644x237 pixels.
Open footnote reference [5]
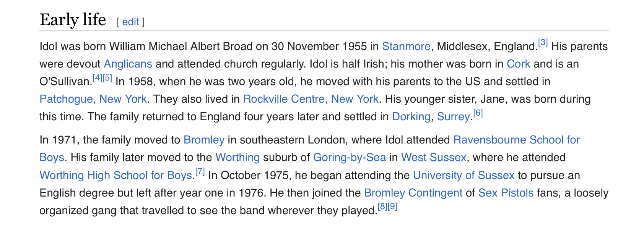(x=107, y=78)
